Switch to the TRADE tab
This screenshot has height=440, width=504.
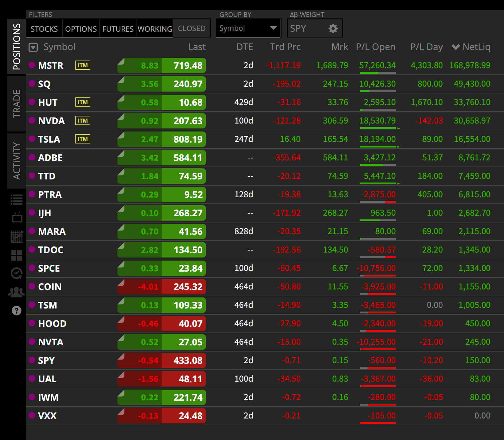[17, 104]
